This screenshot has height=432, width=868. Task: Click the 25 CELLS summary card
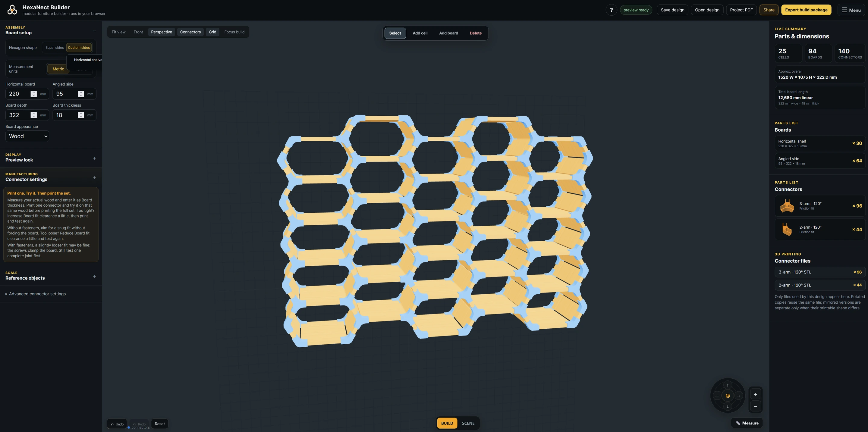788,53
